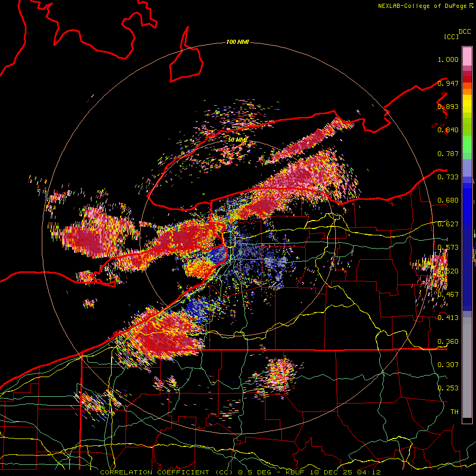Viewport: 476px width, 476px height.
Task: Click the DCC product label above legend
Action: (x=464, y=32)
